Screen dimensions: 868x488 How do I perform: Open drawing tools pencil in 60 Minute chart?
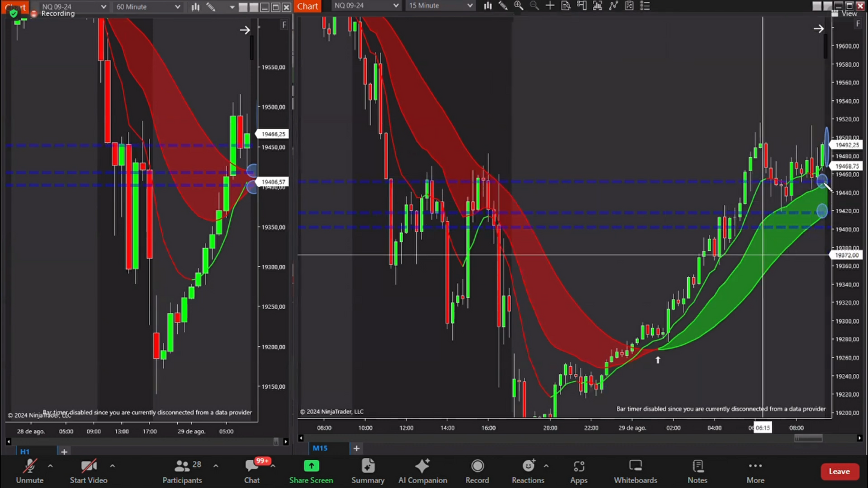point(211,7)
